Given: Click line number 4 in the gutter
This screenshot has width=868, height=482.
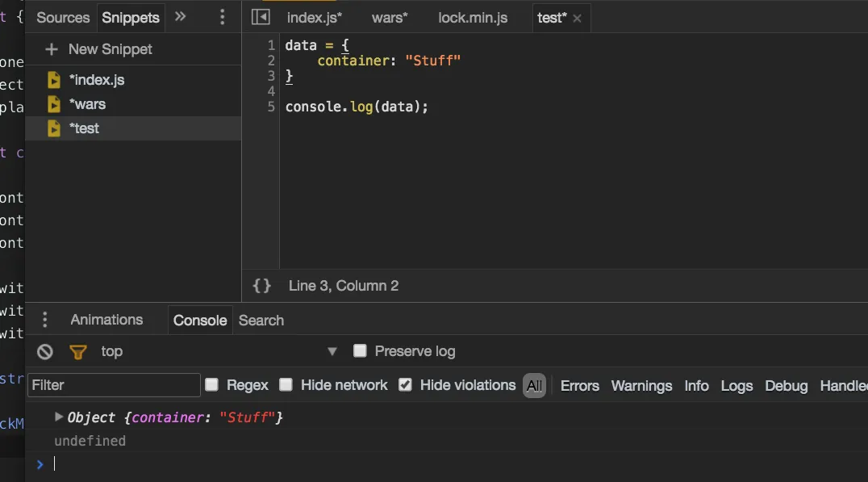Looking at the screenshot, I should click(x=271, y=91).
